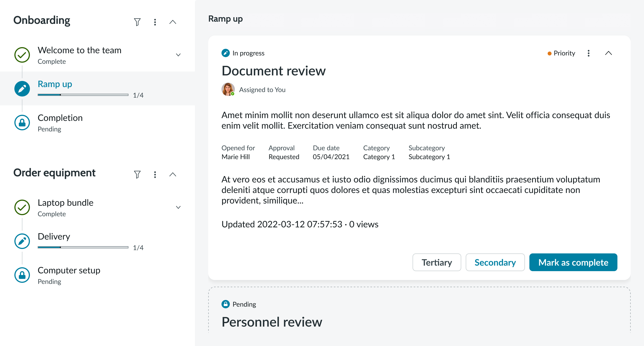Viewport: 644px width, 346px height.
Task: Open Order equipment three-dot menu
Action: (155, 174)
